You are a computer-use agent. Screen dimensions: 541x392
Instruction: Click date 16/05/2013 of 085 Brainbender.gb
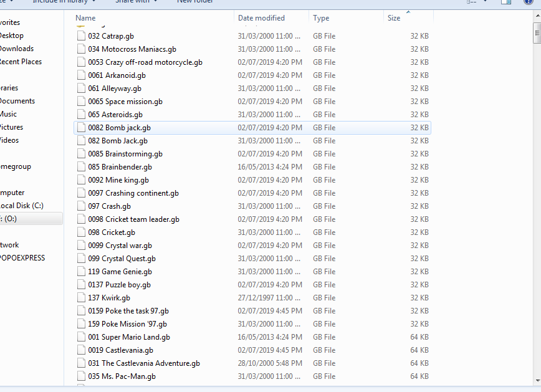[x=270, y=167]
